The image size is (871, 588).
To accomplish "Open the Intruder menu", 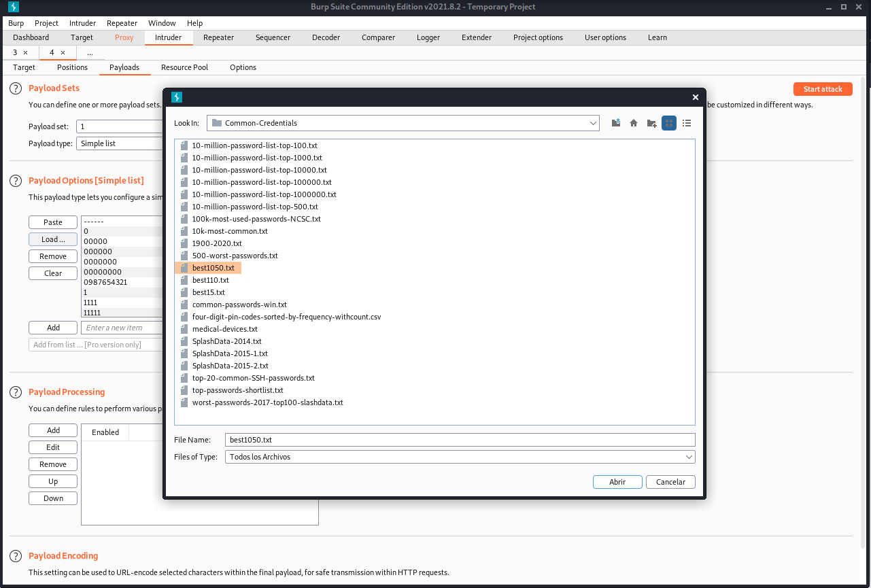I will tap(82, 23).
